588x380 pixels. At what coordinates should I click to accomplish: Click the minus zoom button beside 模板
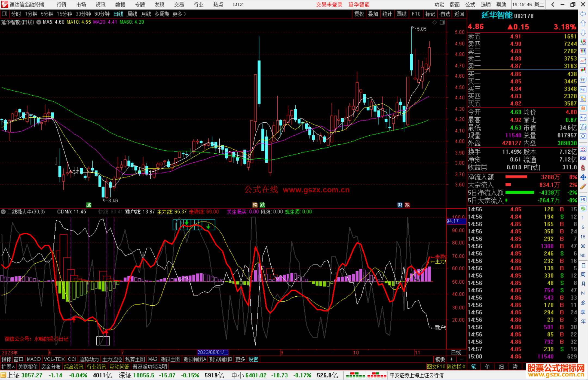(x=461, y=359)
